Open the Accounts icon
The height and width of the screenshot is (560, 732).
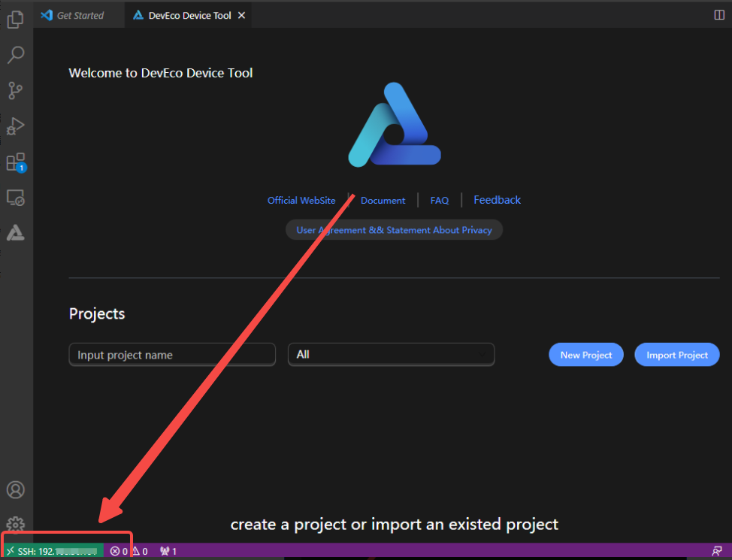[x=15, y=489]
